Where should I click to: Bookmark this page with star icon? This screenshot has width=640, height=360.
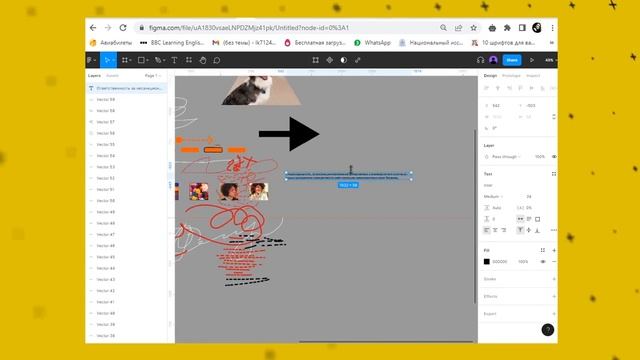[473, 28]
